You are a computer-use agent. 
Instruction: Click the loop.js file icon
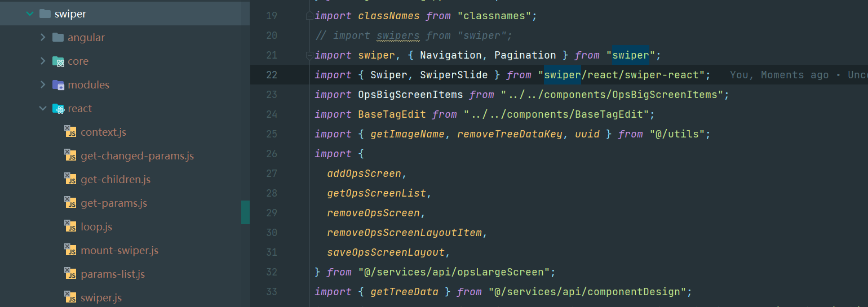click(70, 226)
